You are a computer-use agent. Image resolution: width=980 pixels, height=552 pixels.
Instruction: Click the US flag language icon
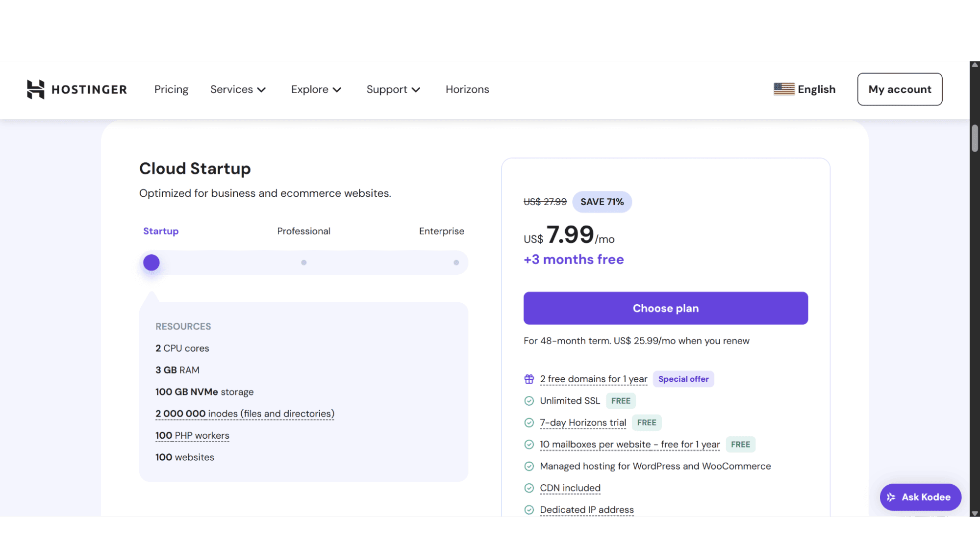[x=784, y=89]
